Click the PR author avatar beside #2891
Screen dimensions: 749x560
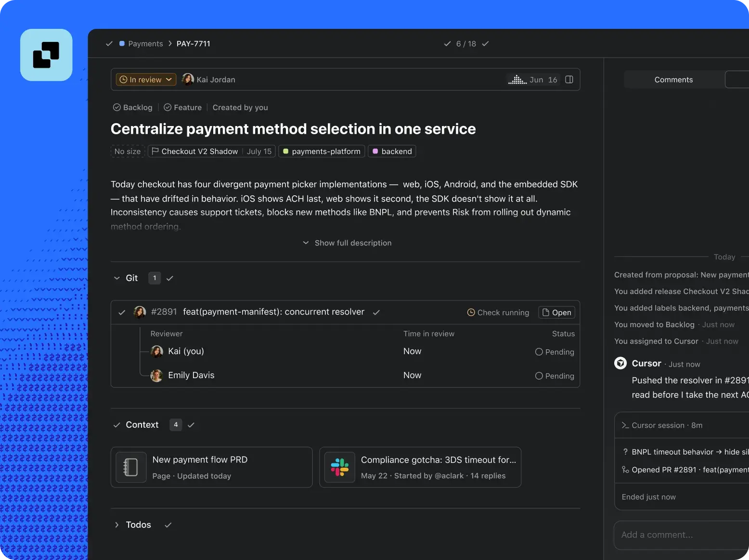140,312
